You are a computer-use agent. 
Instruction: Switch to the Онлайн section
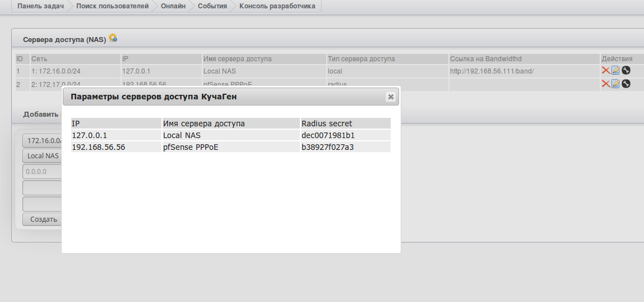tap(173, 7)
